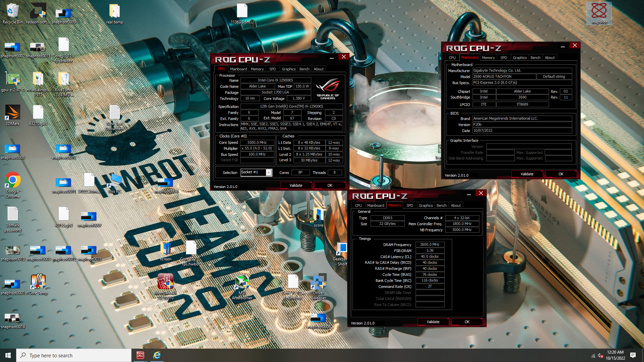Click the Type here to search box
644x362 pixels.
click(74, 355)
